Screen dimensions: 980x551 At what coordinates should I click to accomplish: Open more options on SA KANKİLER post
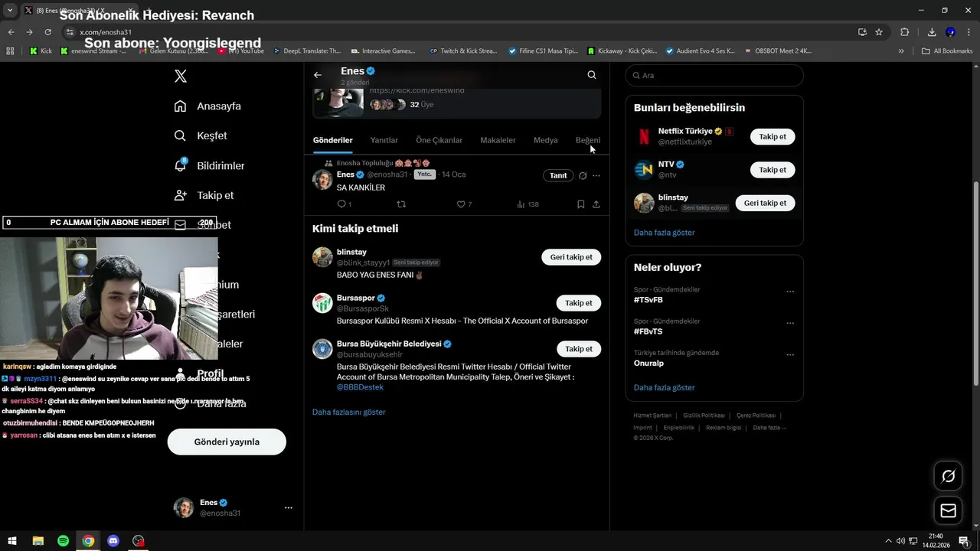pyautogui.click(x=596, y=175)
